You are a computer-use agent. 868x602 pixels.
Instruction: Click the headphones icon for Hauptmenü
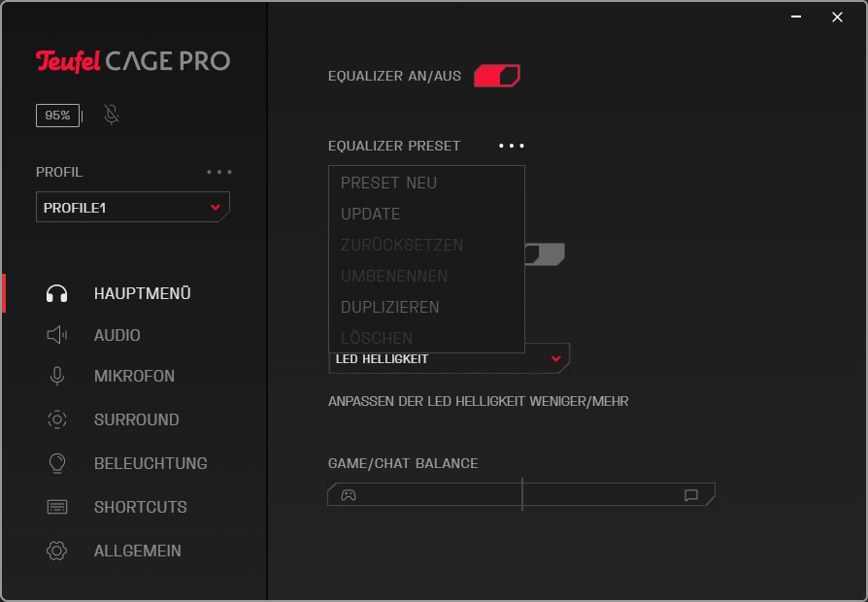click(57, 294)
